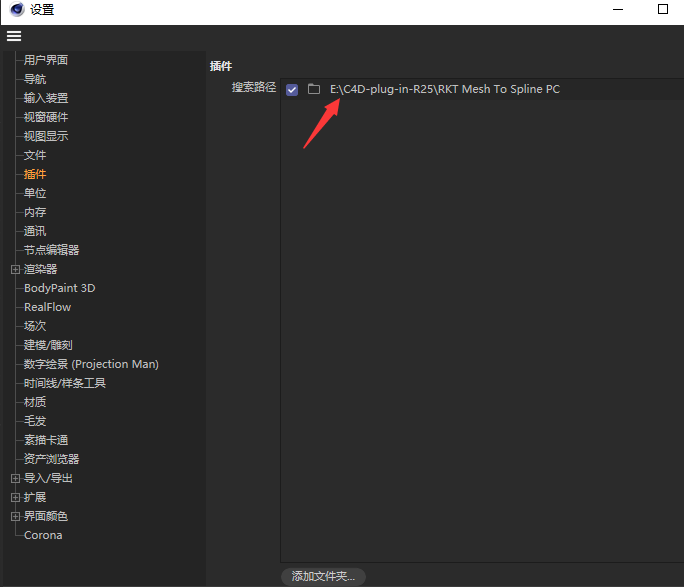Expand the 扩展 tree node
Image resolution: width=684 pixels, height=587 pixels.
15,497
